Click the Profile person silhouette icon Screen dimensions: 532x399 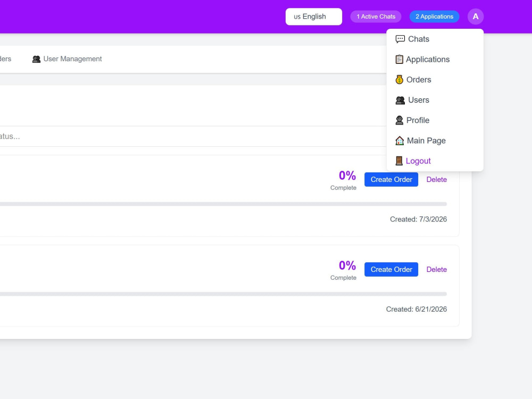tap(400, 120)
